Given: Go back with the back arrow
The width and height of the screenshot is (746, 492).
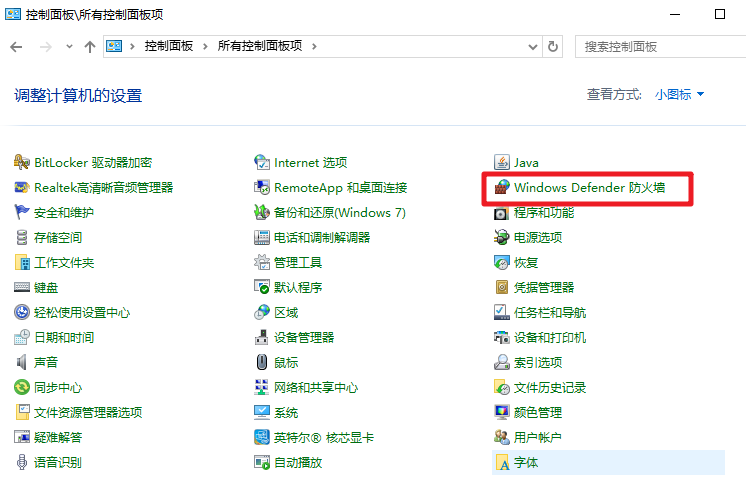Looking at the screenshot, I should [16, 47].
